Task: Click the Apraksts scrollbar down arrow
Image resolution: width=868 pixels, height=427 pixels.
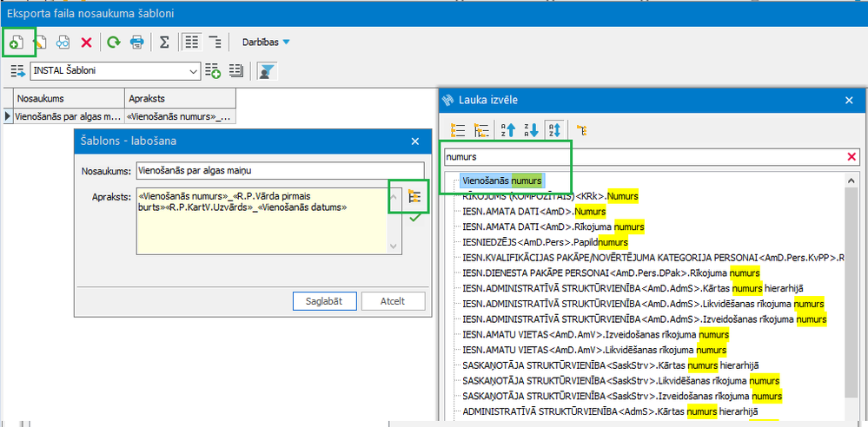Action: click(394, 246)
